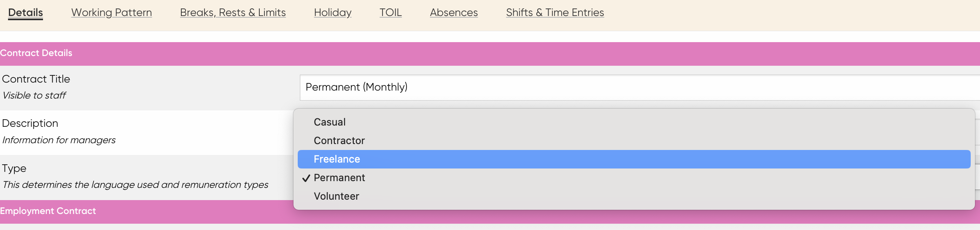Click the Contract Title field label
This screenshot has height=230, width=980.
coord(36,79)
